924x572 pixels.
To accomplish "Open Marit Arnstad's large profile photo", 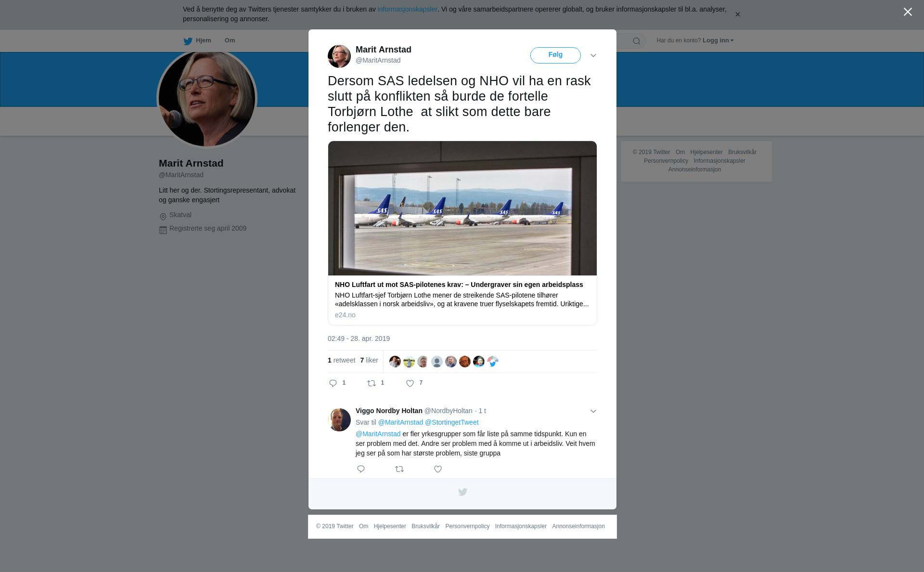I will [x=207, y=98].
